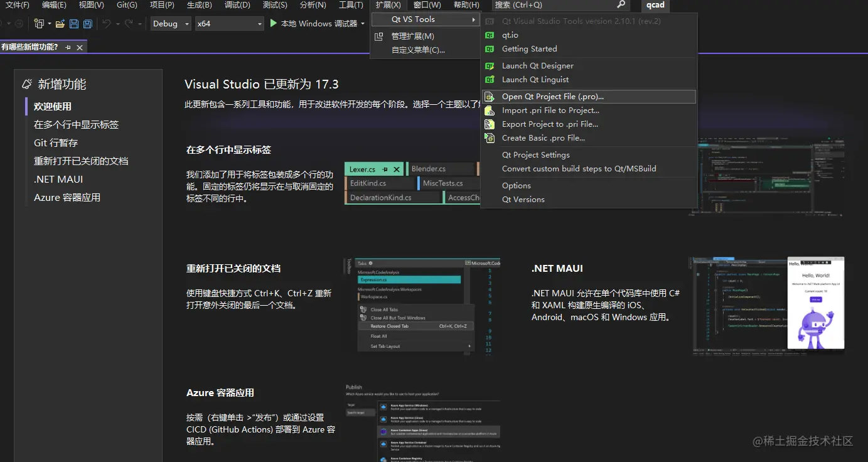Viewport: 868px width, 462px height.
Task: Open the 工具(T) menu
Action: 351,5
